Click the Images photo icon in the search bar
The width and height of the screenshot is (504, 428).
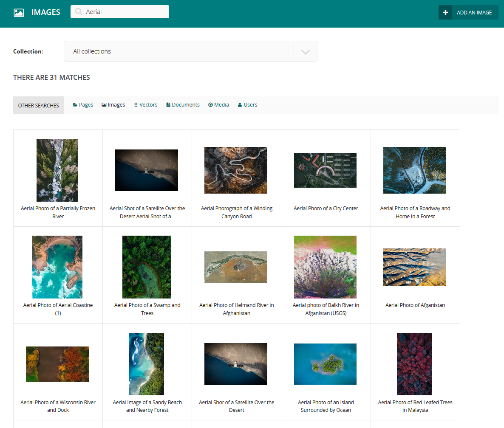pos(103,104)
